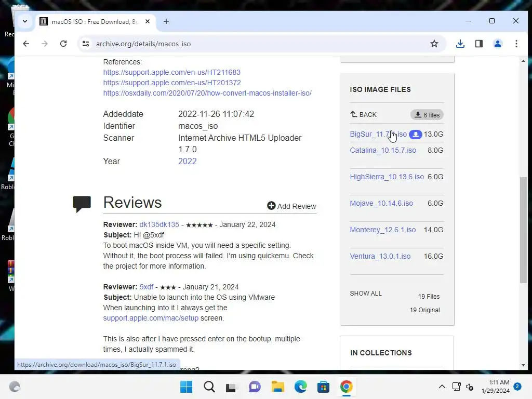
Task: Reload the archive.org page
Action: click(x=63, y=44)
